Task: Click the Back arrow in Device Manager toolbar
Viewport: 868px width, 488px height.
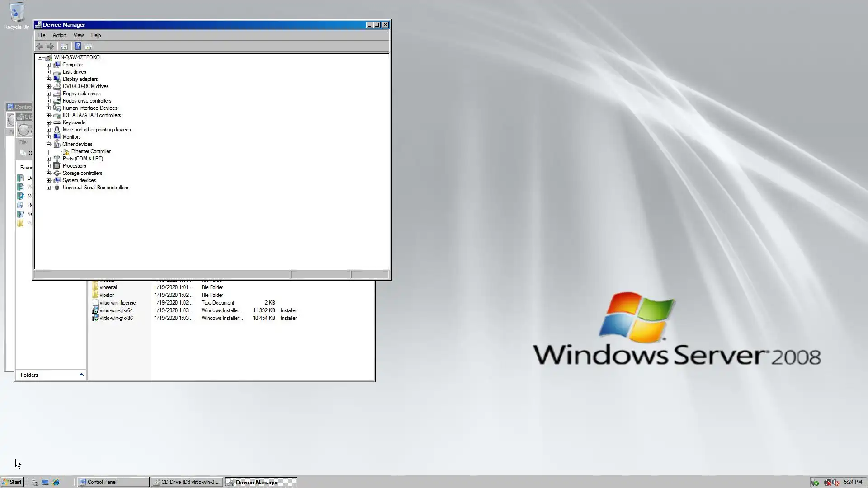Action: (40, 46)
